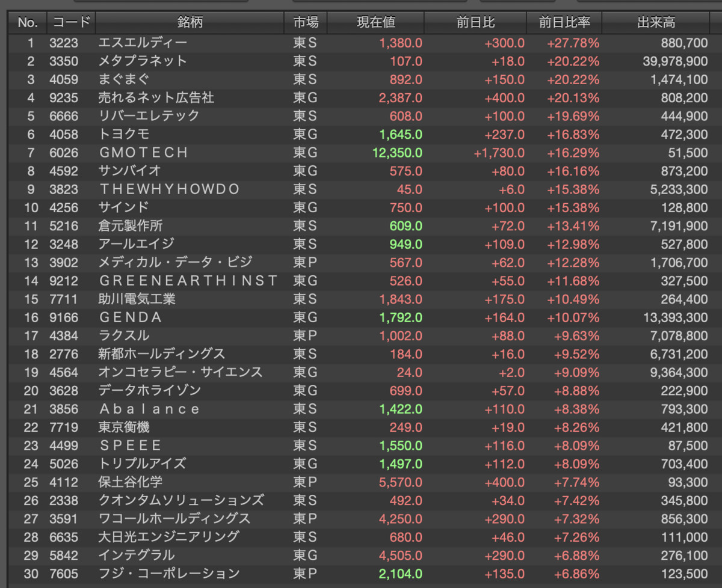Click stock code 3223
Viewport: 722px width, 588px height.
tap(63, 43)
